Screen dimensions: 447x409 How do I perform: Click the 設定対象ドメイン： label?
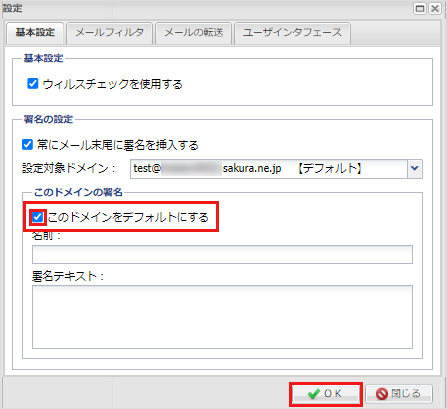(69, 168)
